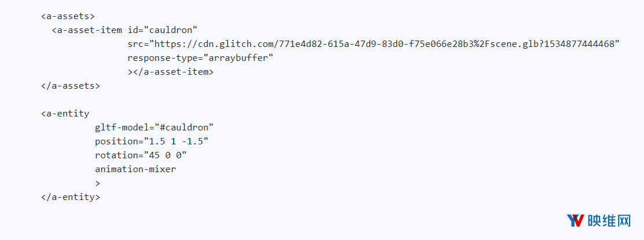Click the "arraybuffer" string value
Image resolution: width=644 pixels, height=240 pixels.
tap(238, 58)
